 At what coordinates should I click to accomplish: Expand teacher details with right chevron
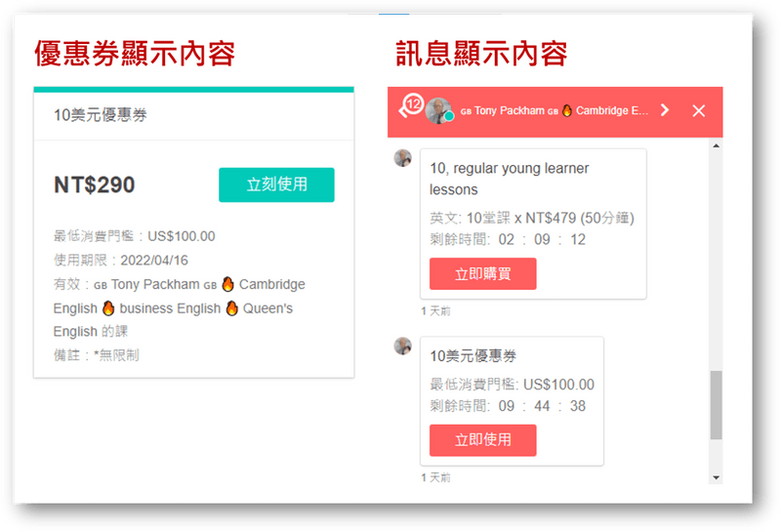(x=665, y=110)
